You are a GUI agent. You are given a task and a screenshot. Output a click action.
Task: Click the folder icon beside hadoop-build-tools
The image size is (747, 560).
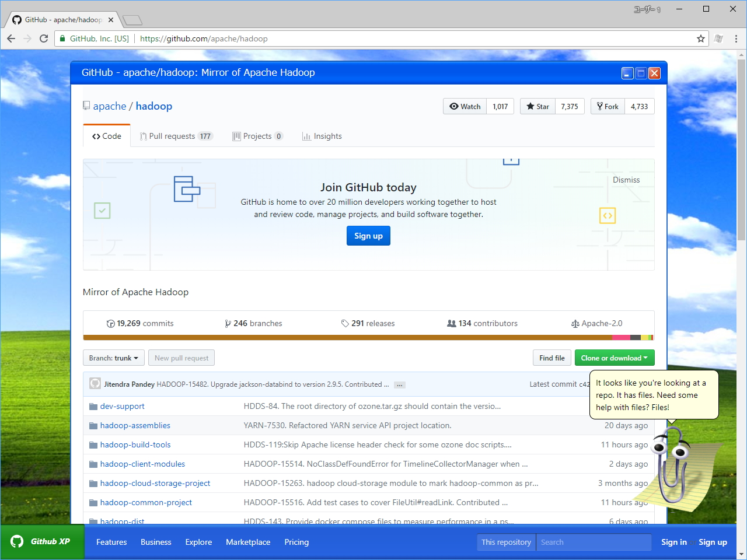pyautogui.click(x=93, y=445)
